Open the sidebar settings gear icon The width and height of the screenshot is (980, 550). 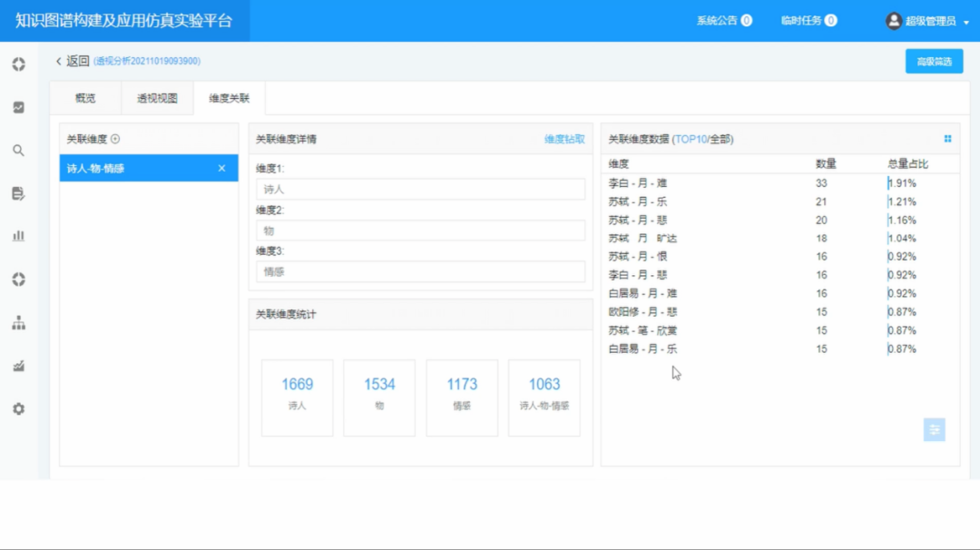(x=19, y=408)
